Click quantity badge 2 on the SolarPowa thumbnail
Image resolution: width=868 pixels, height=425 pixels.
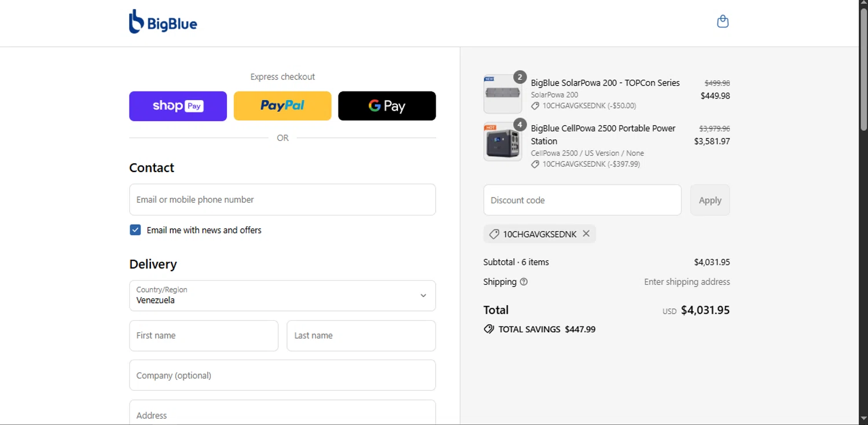point(520,77)
